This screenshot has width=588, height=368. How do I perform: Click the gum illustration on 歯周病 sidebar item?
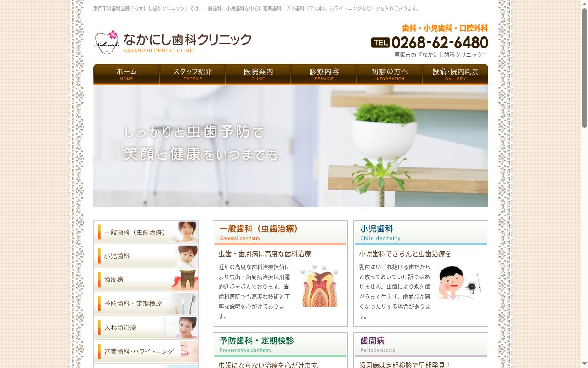(185, 280)
